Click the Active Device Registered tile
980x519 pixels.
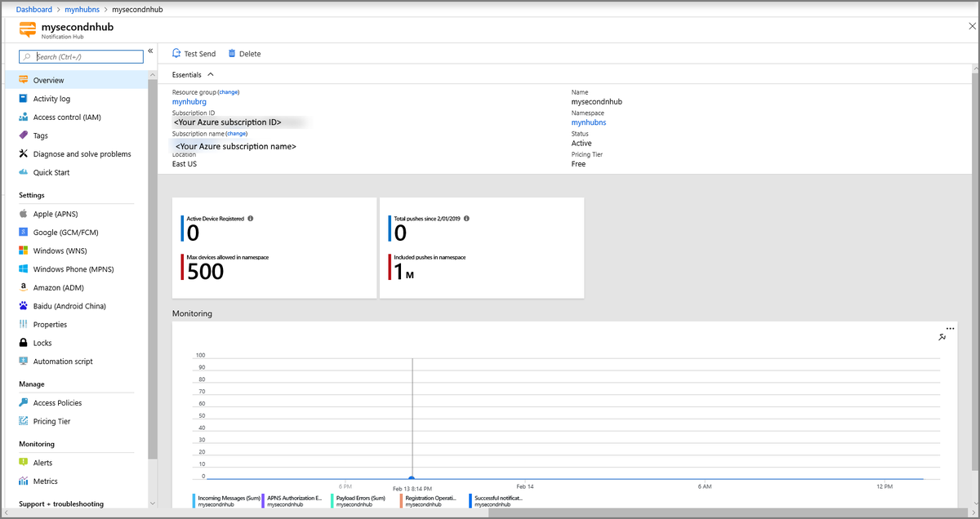(x=274, y=247)
